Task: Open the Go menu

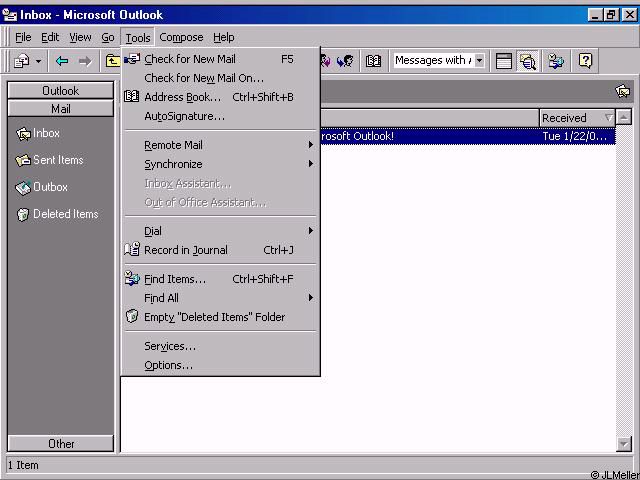Action: (108, 38)
